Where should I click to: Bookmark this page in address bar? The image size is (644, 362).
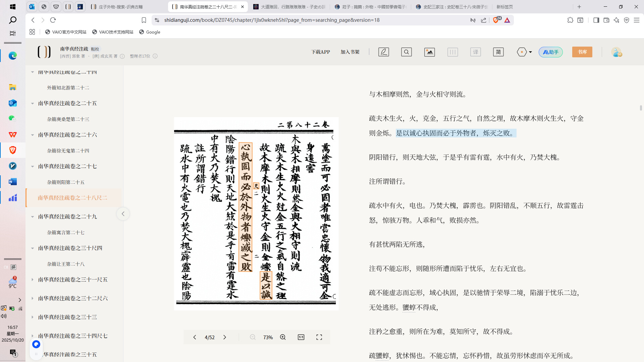click(x=144, y=20)
